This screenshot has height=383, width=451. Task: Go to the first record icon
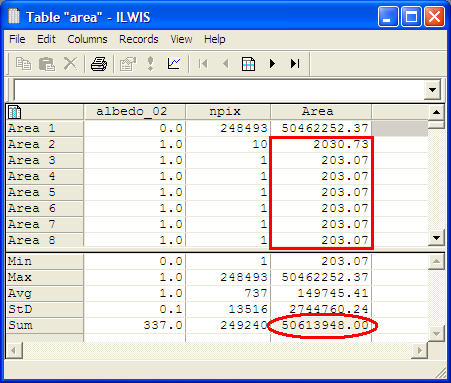tap(203, 63)
